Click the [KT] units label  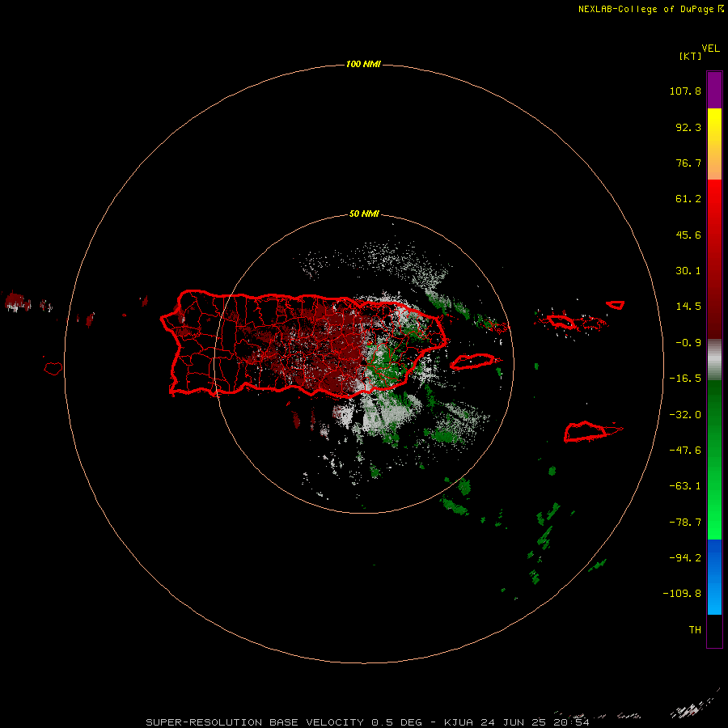pos(690,56)
